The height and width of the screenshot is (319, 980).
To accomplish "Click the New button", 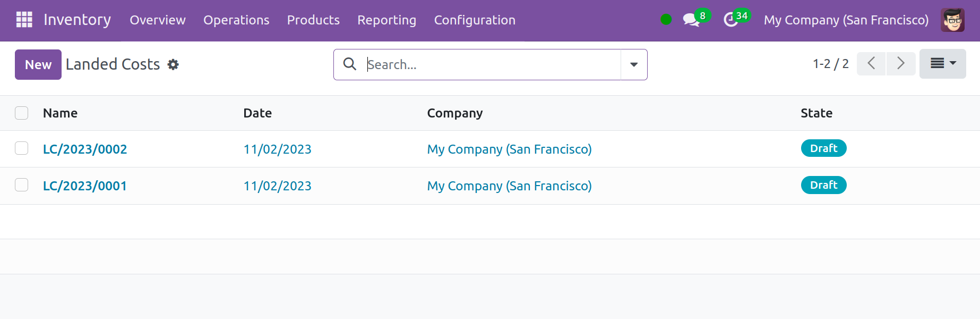I will coord(38,64).
